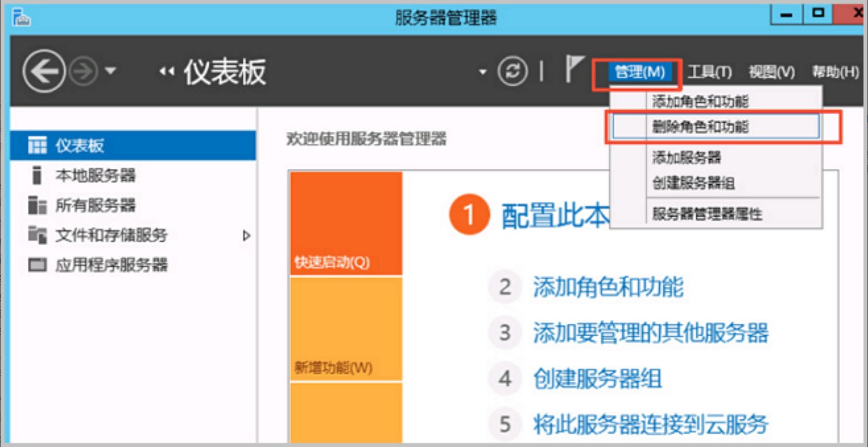The image size is (868, 447).
Task: Click the forward navigation arrow icon
Action: click(x=83, y=71)
